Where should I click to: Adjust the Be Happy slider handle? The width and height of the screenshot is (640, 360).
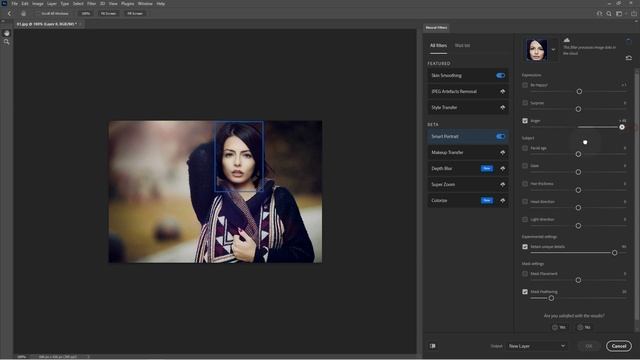[579, 91]
